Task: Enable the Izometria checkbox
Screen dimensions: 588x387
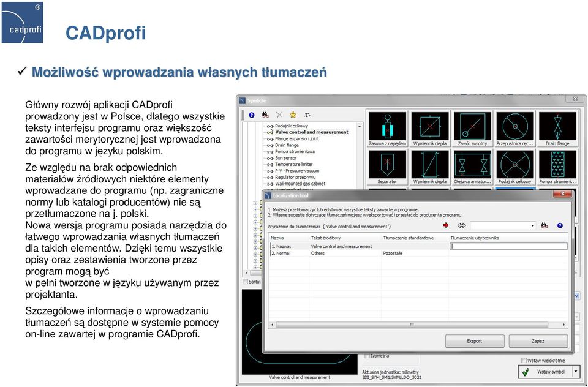Action: tap(367, 356)
